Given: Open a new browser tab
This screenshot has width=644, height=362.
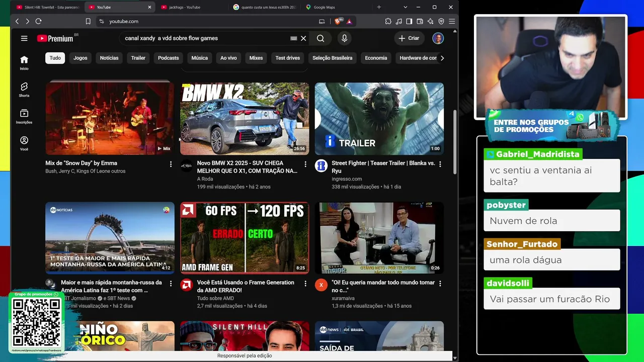Looking at the screenshot, I should pyautogui.click(x=379, y=7).
